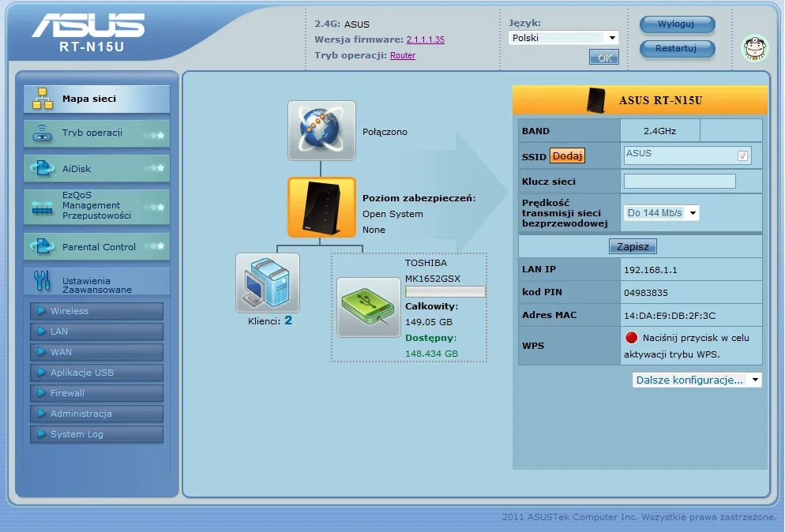Click the green USB disk icon
The height and width of the screenshot is (532, 785).
[x=369, y=307]
